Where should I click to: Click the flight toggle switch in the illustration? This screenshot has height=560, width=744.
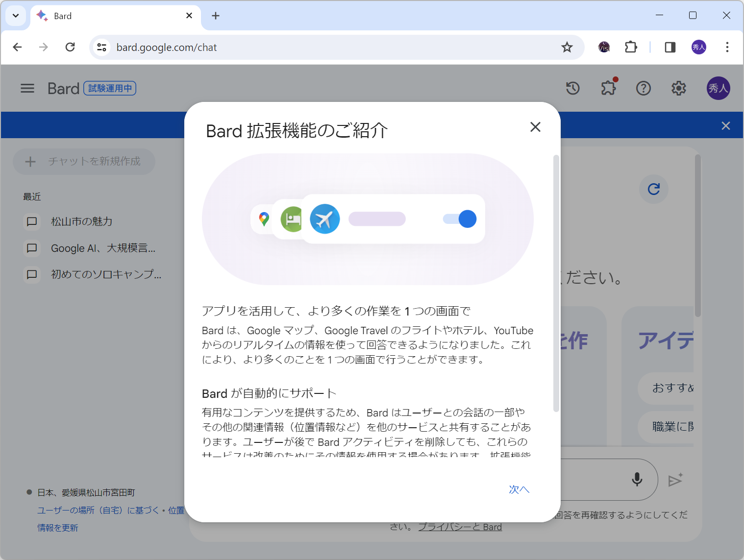pyautogui.click(x=459, y=219)
